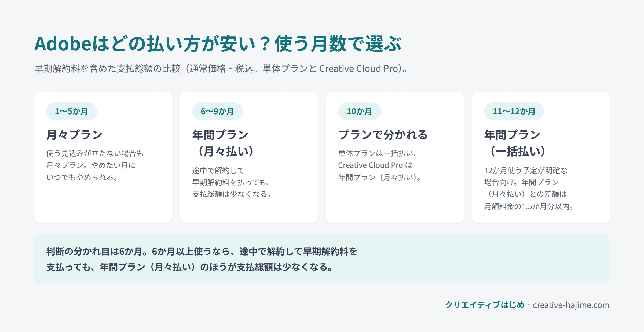The height and width of the screenshot is (332, 644).
Task: Click the 'クリエイティブはじめ' brand name
Action: point(485,305)
